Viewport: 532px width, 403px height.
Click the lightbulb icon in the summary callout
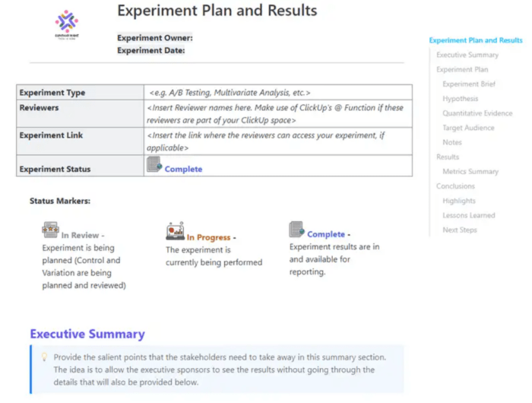44,357
